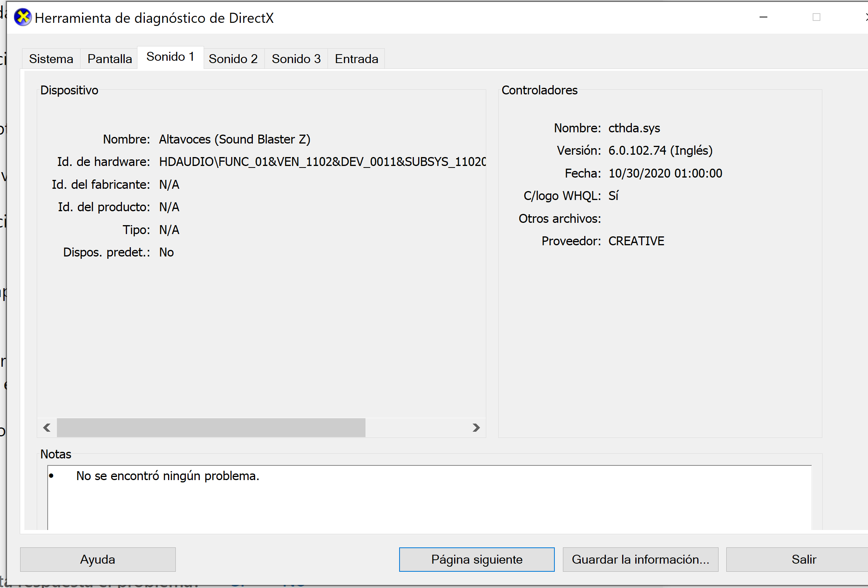Open the Pantalla tab
Viewport: 868px width, 588px height.
coord(110,59)
